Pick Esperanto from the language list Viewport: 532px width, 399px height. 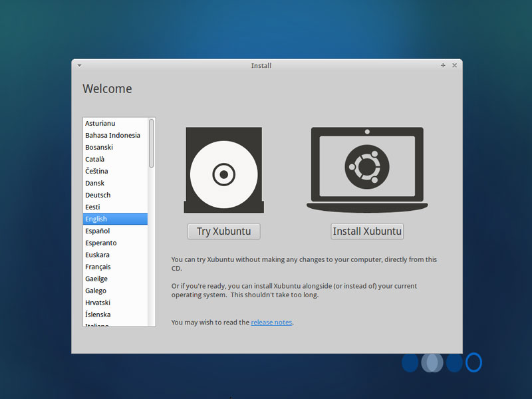100,243
